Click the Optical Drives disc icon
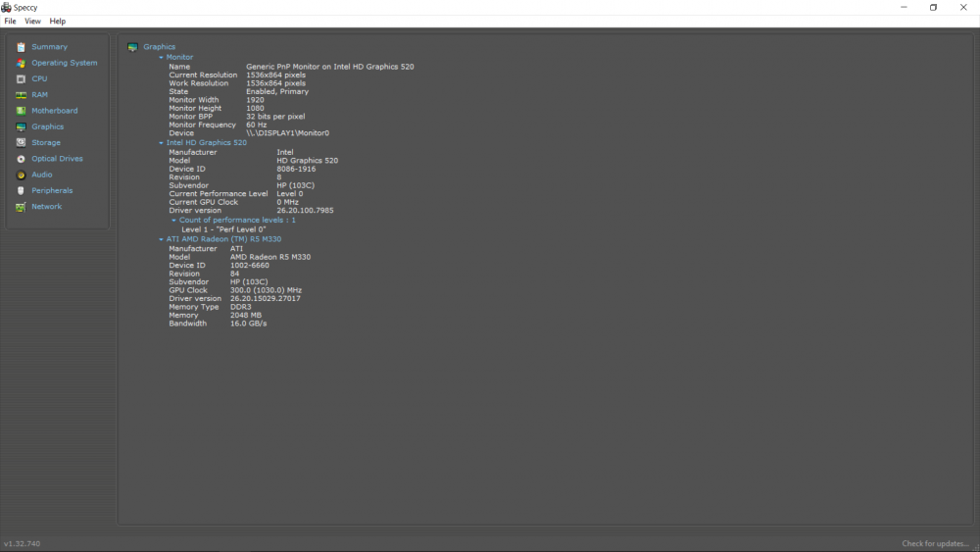 coord(21,159)
